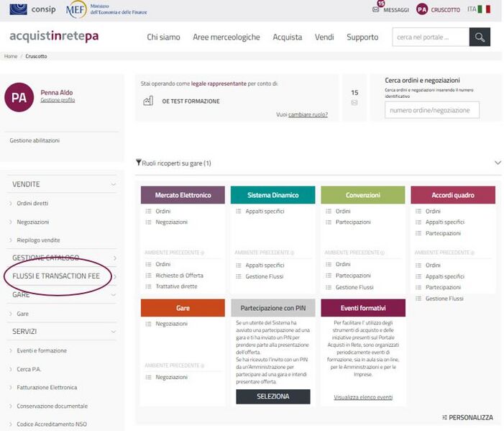Click list icon beside Richieste di Offerta
The height and width of the screenshot is (431, 504).
tap(148, 276)
